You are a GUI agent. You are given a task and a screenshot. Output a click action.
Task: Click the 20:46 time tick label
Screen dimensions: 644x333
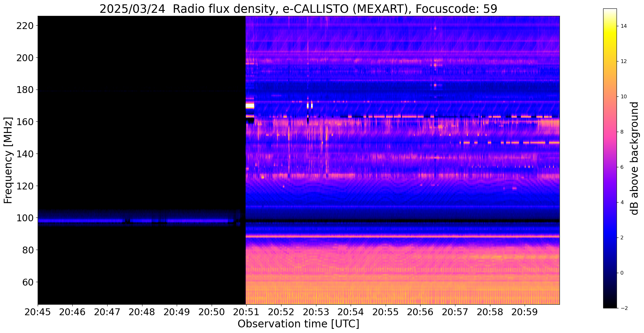click(x=73, y=312)
